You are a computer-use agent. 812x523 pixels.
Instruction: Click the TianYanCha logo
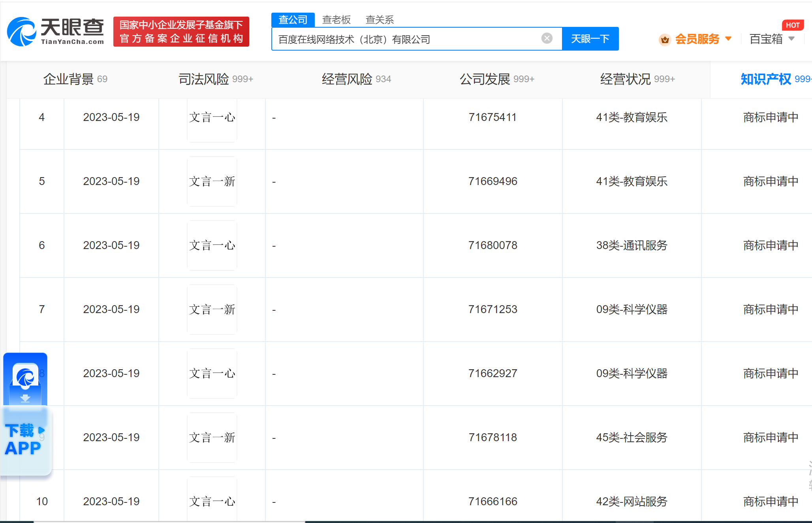coord(56,32)
